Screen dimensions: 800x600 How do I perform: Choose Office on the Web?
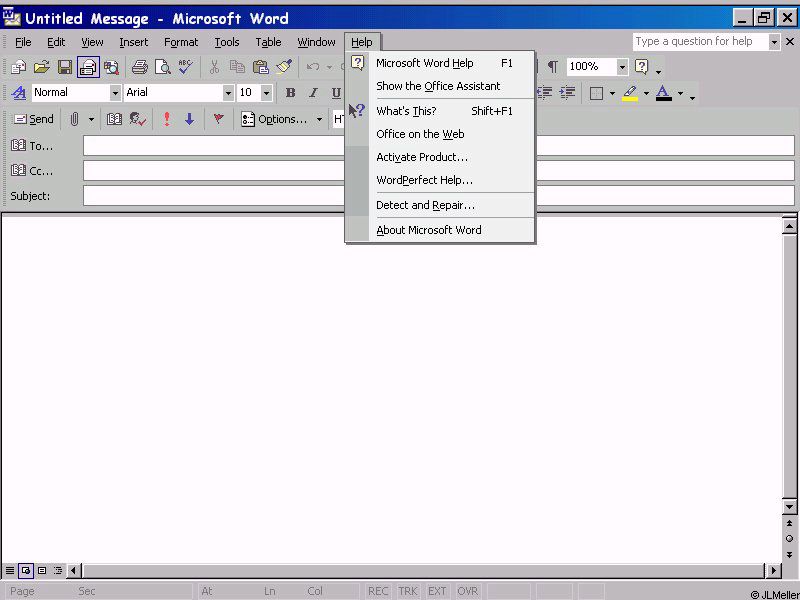click(440, 134)
